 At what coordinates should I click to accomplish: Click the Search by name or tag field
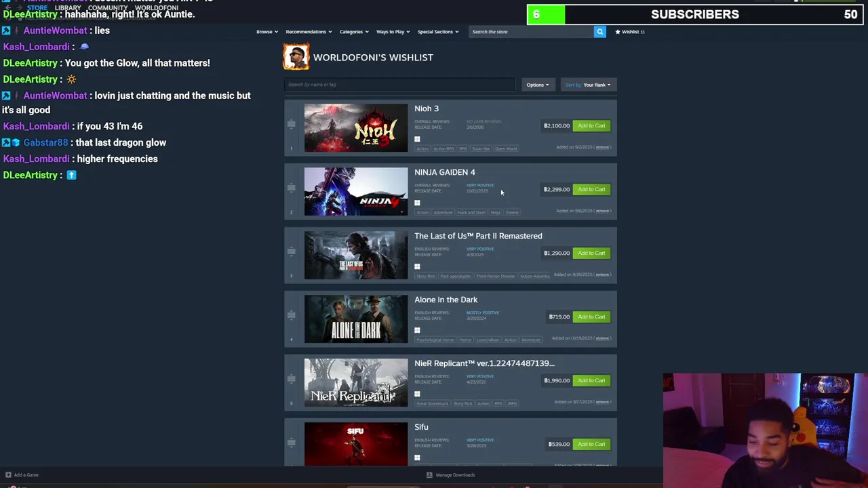399,85
